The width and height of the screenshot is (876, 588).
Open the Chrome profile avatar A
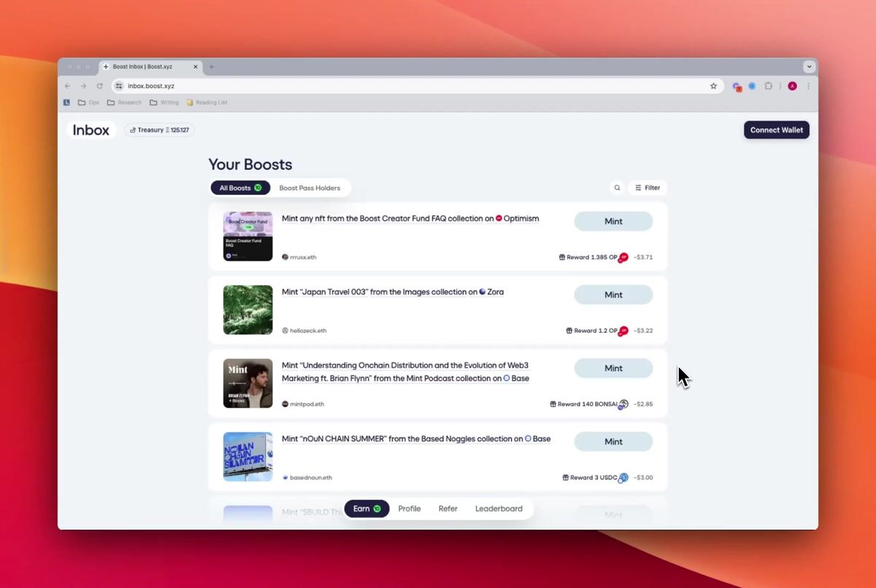(792, 86)
